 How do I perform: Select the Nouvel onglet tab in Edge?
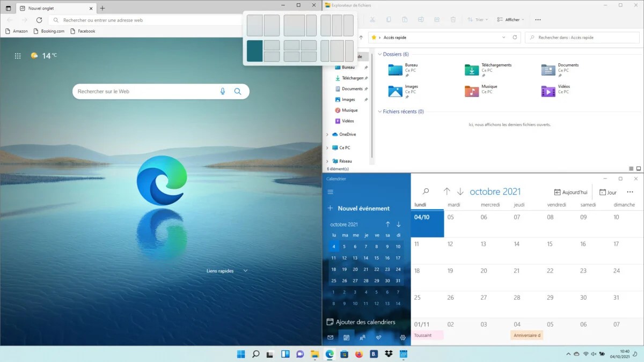click(x=55, y=9)
